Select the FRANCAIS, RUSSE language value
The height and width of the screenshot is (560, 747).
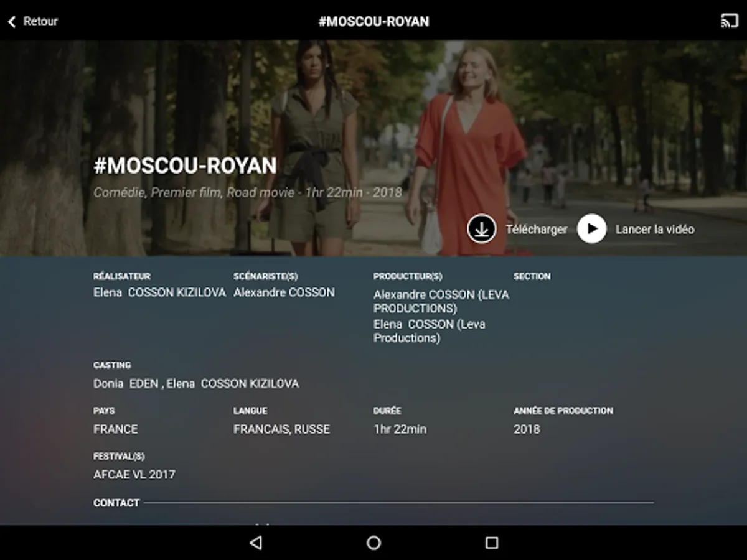(281, 429)
